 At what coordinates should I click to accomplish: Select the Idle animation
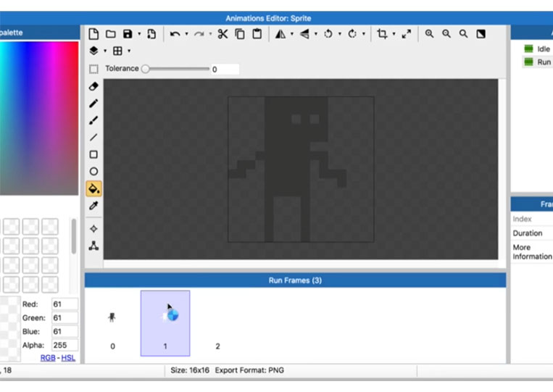pos(538,49)
